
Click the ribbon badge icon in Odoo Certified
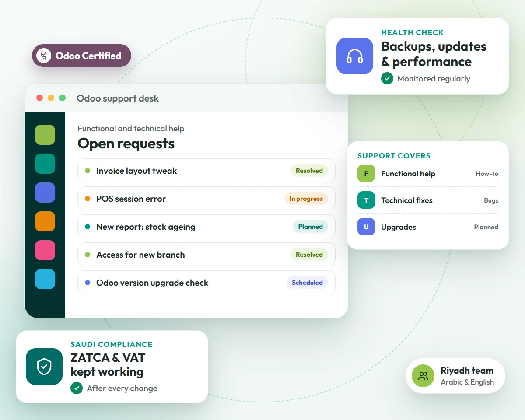[x=44, y=56]
